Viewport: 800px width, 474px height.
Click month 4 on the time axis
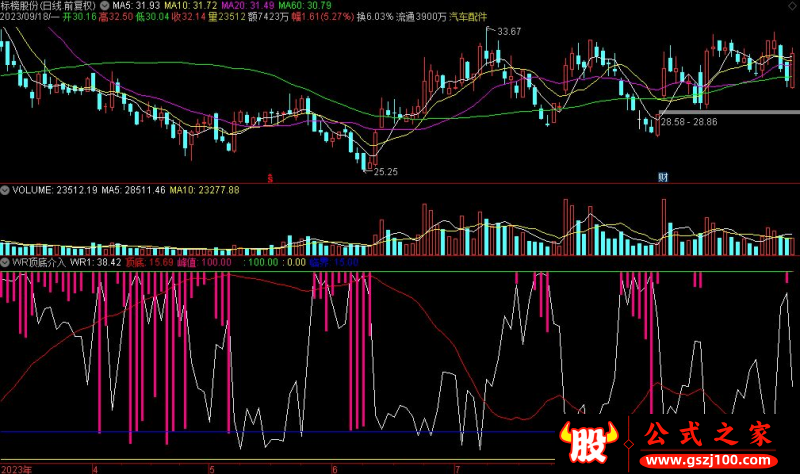95,469
